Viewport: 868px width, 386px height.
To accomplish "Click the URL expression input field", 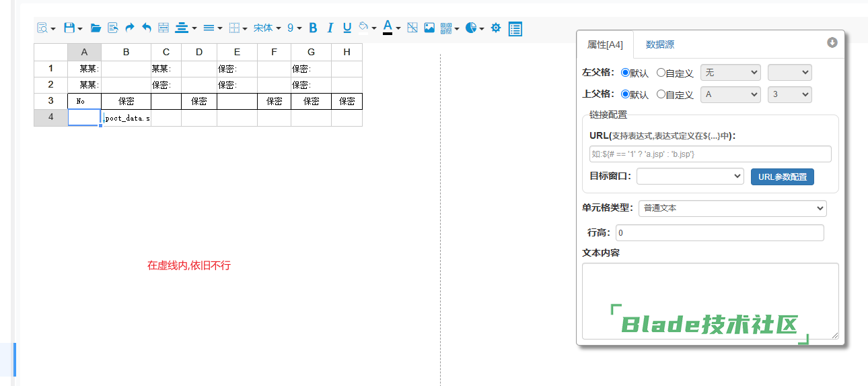I will coord(710,154).
